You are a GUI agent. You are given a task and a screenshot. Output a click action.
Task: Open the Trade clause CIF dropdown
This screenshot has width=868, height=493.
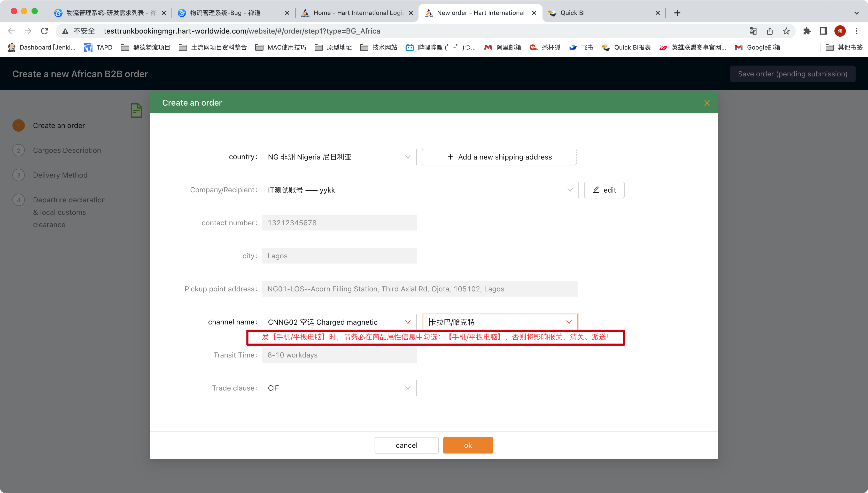pos(339,388)
